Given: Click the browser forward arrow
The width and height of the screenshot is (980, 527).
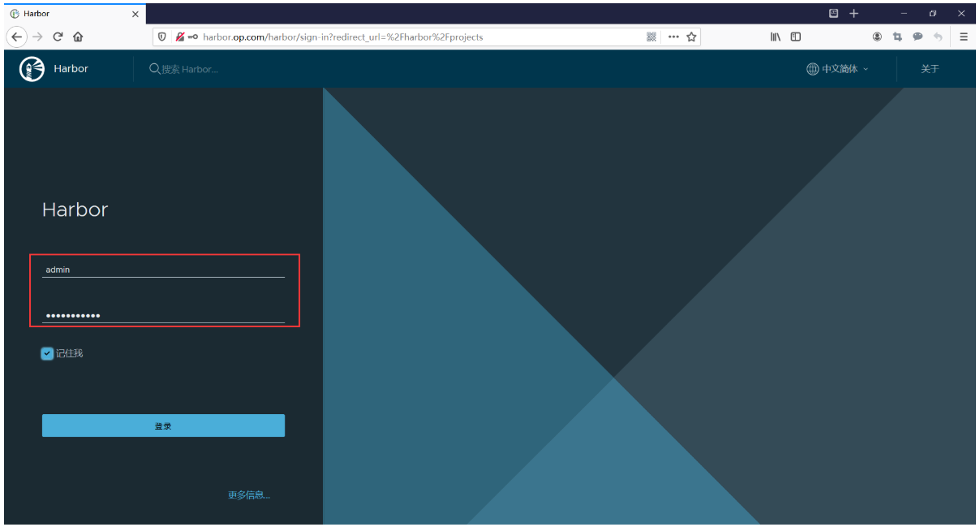Looking at the screenshot, I should pos(37,37).
